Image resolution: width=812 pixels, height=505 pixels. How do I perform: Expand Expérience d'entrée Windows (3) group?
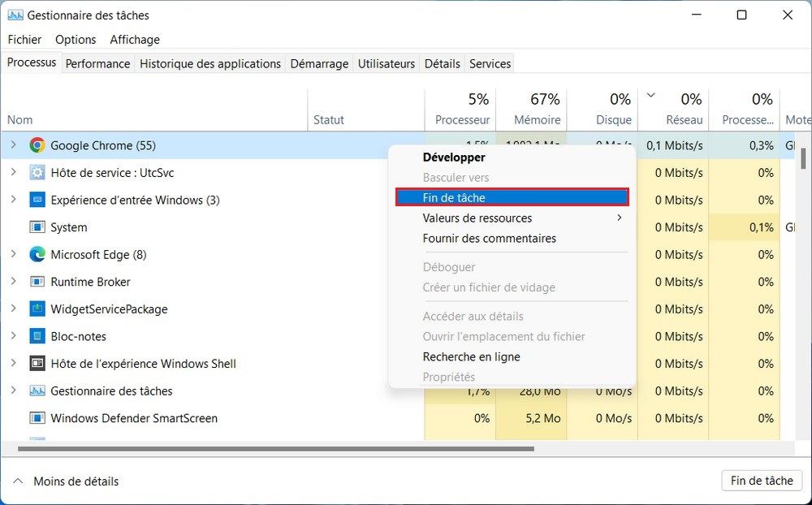14,200
